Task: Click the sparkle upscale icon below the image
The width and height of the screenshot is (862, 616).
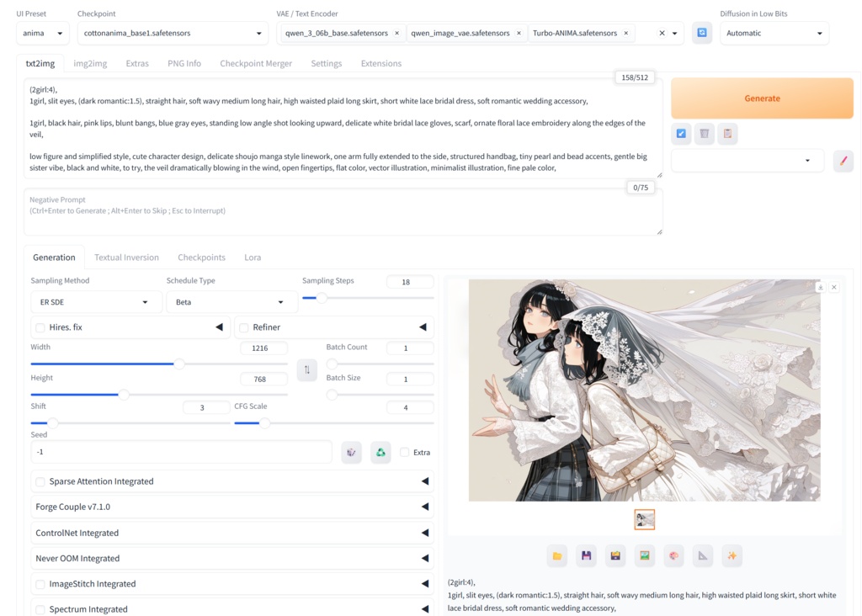Action: tap(732, 555)
